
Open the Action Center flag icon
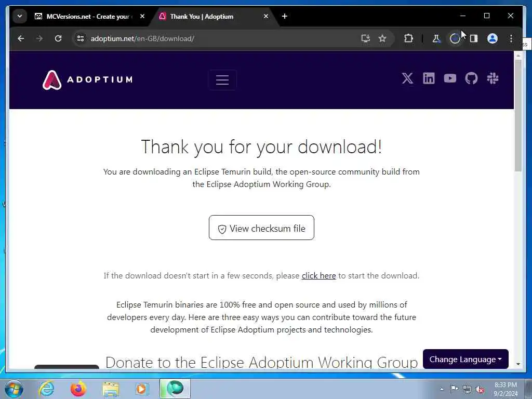454,389
